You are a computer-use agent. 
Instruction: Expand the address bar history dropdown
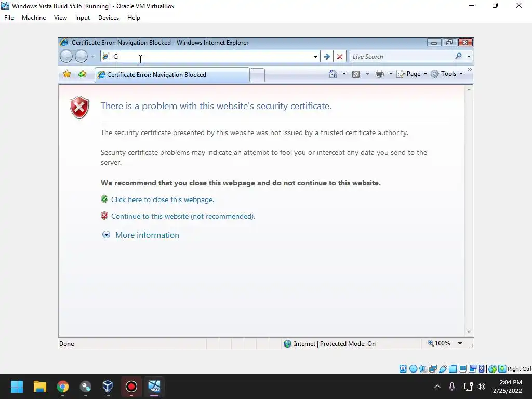coord(315,56)
